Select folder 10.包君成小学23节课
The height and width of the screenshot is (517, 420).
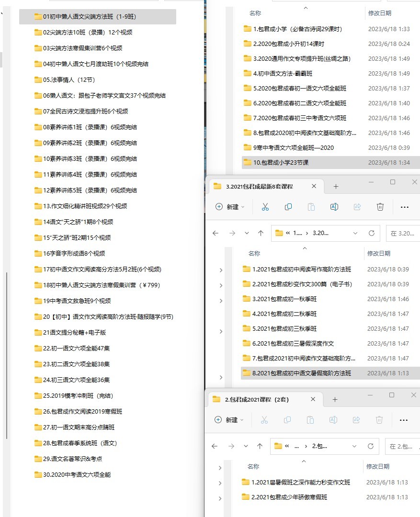pos(330,163)
